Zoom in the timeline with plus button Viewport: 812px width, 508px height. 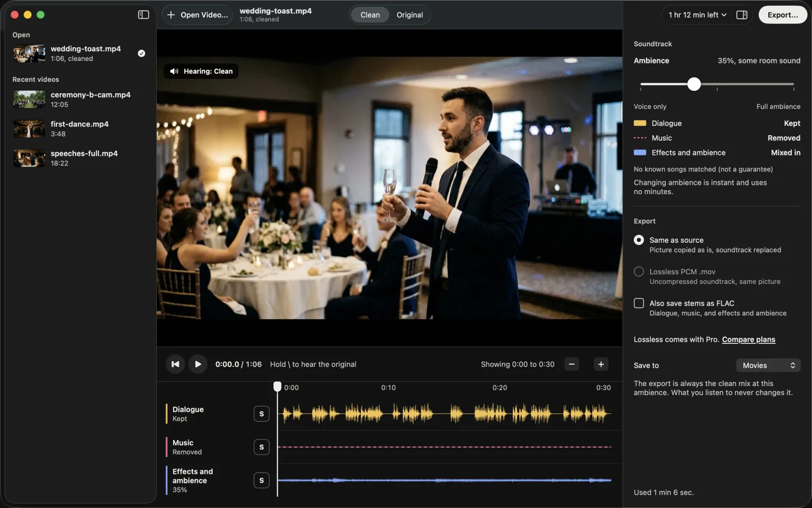[601, 364]
